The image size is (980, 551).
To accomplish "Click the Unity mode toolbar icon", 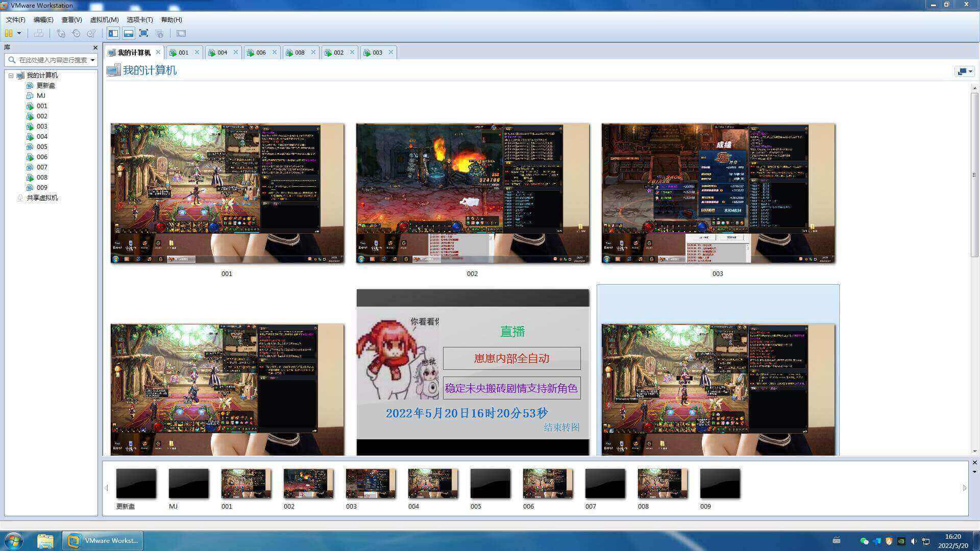I will point(159,33).
